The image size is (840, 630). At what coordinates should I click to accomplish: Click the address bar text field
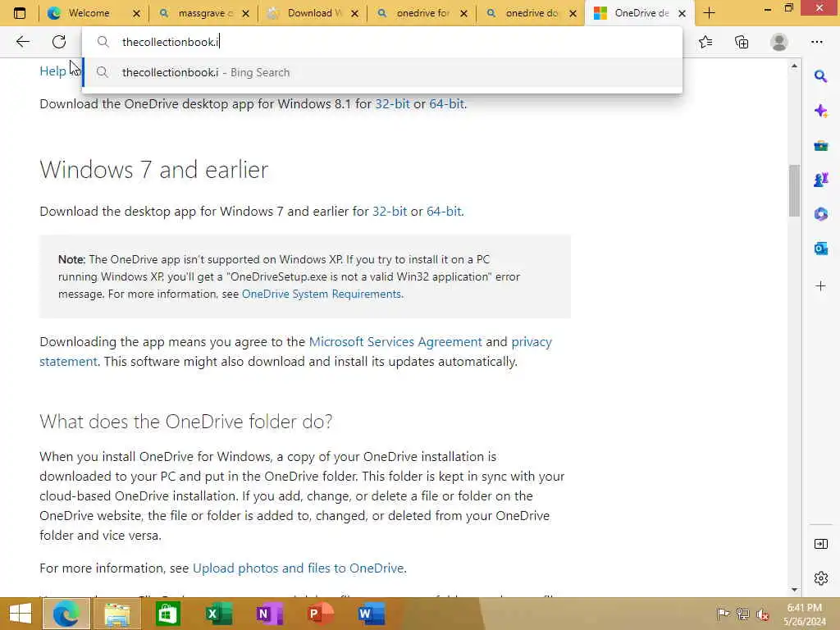(382, 42)
